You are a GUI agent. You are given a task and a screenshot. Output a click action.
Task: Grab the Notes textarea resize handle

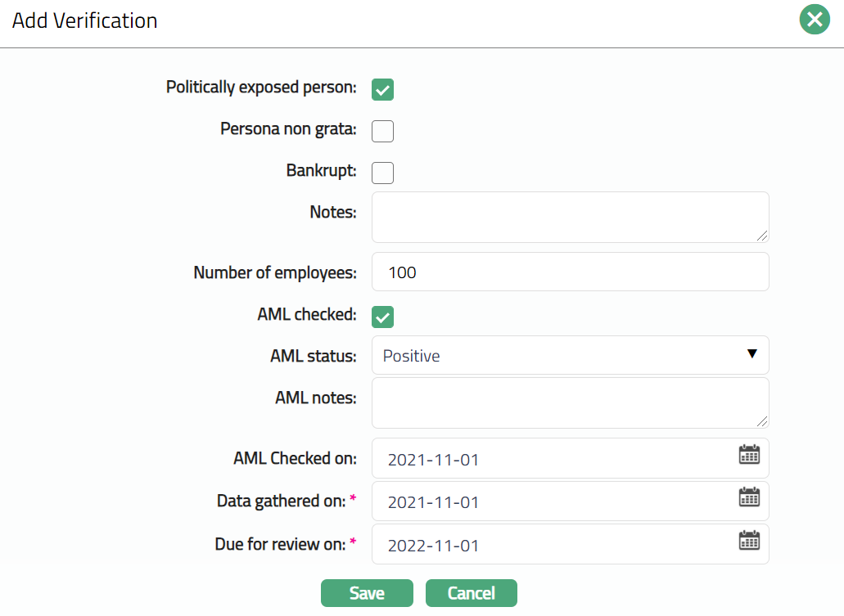click(763, 236)
